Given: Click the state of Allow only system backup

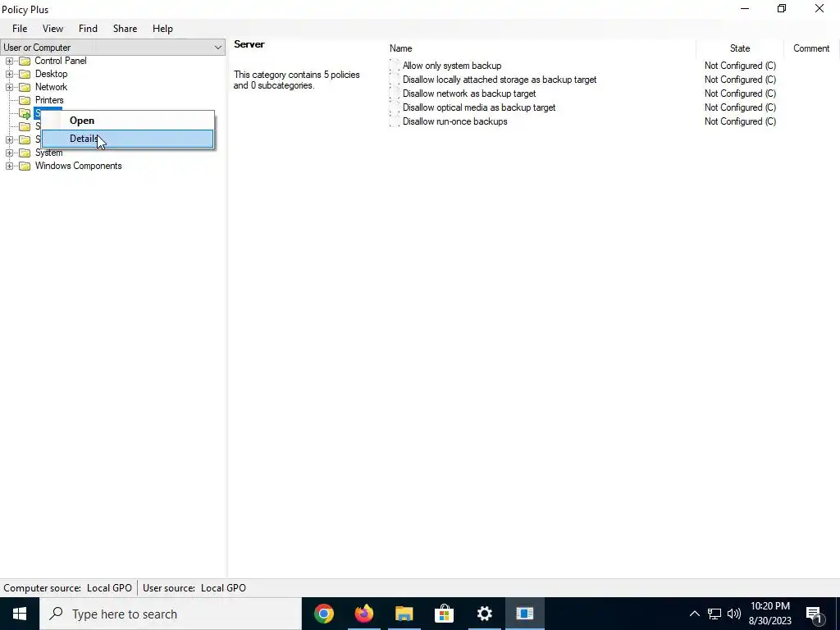Looking at the screenshot, I should (x=740, y=66).
